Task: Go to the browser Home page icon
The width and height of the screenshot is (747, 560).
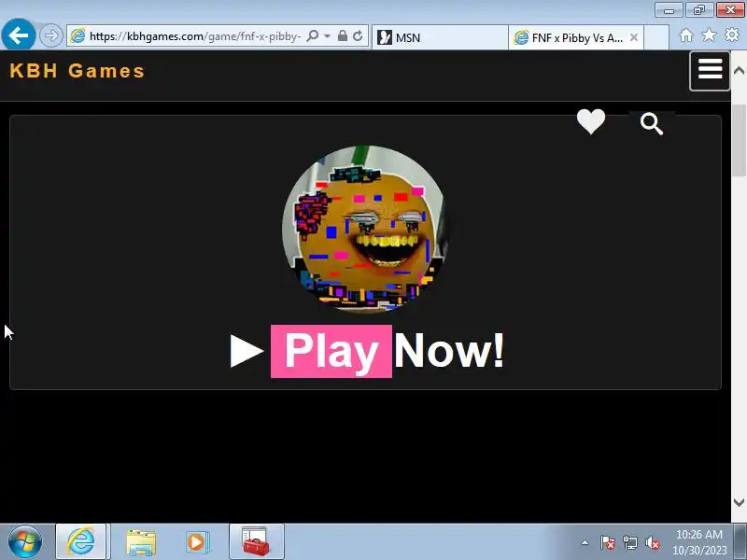Action: (686, 35)
